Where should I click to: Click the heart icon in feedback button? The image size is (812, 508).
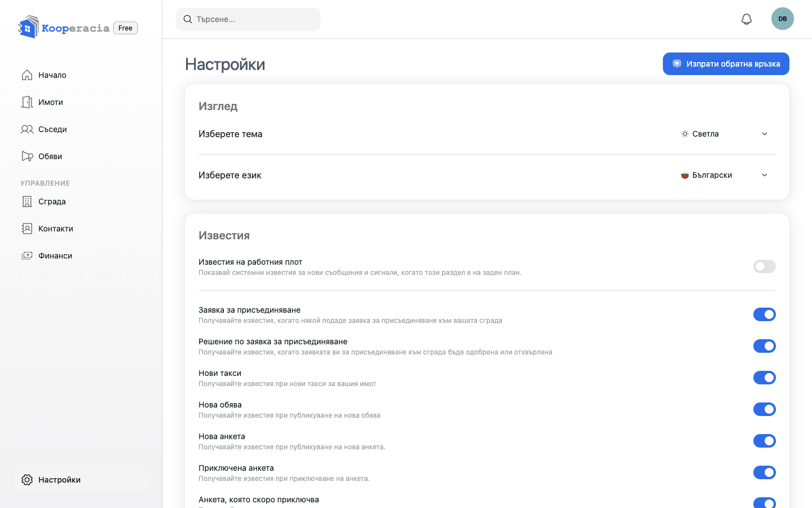click(677, 64)
